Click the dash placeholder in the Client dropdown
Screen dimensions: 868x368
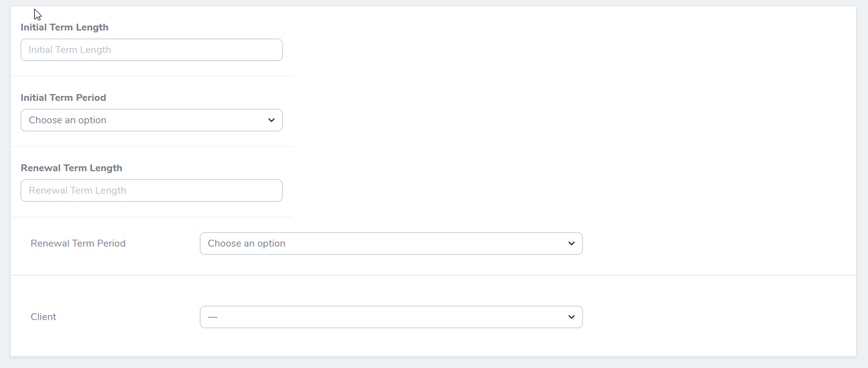213,317
